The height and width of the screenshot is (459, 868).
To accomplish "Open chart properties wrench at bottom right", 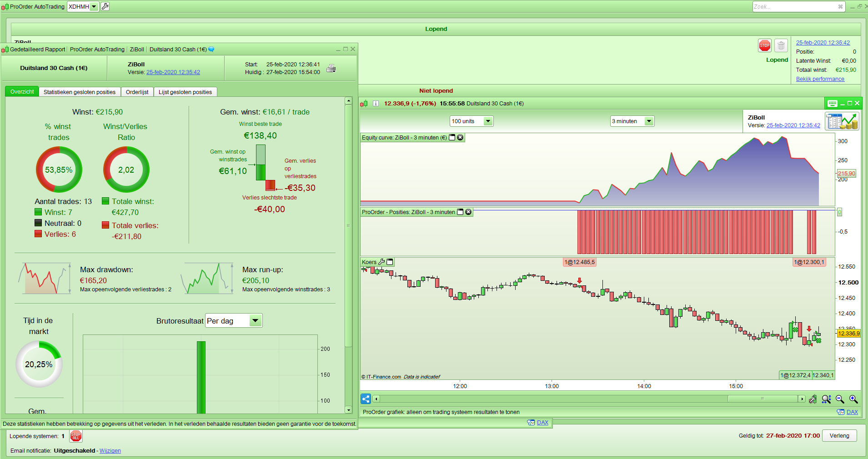I will tap(813, 399).
